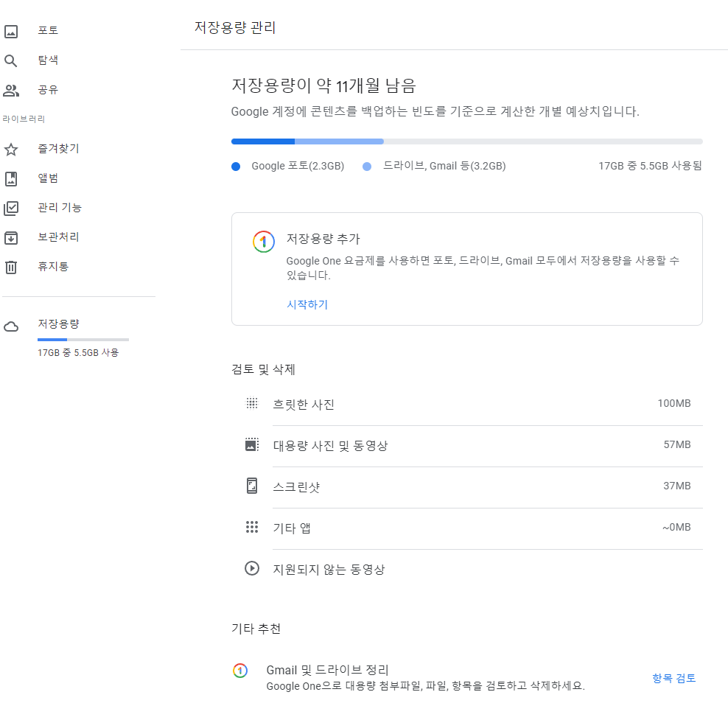Open 즐겨찾기 in the library

tap(58, 149)
